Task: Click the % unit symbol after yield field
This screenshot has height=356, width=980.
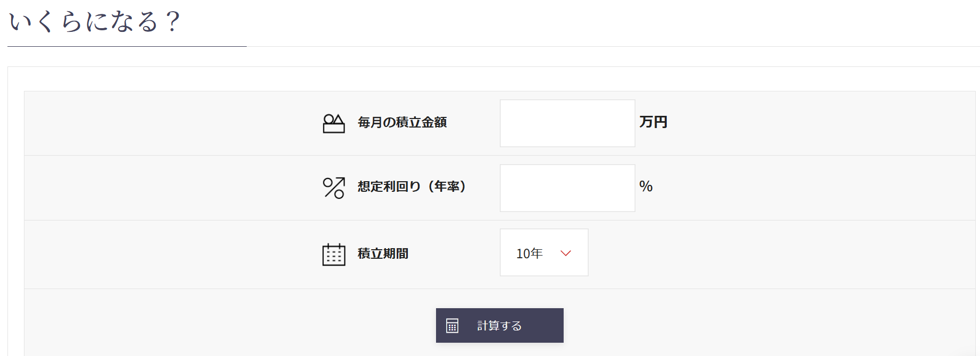Action: pos(646,187)
